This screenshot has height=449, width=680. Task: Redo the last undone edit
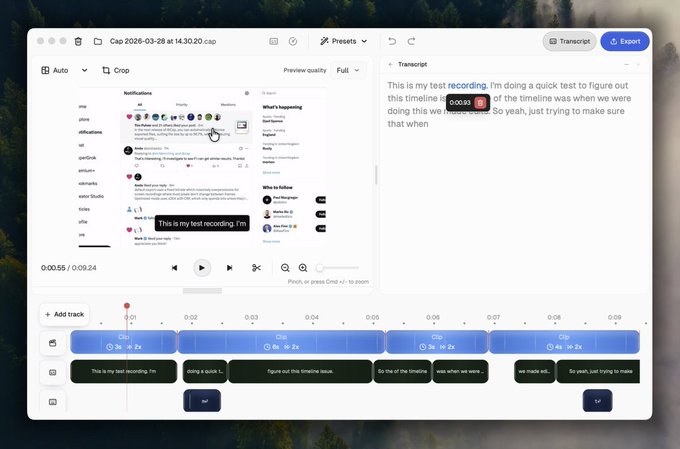412,41
